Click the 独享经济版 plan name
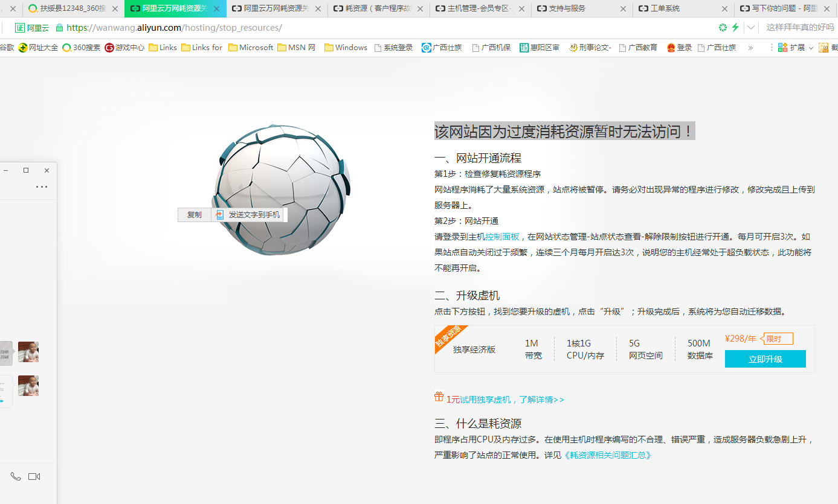The width and height of the screenshot is (838, 504). 474,349
